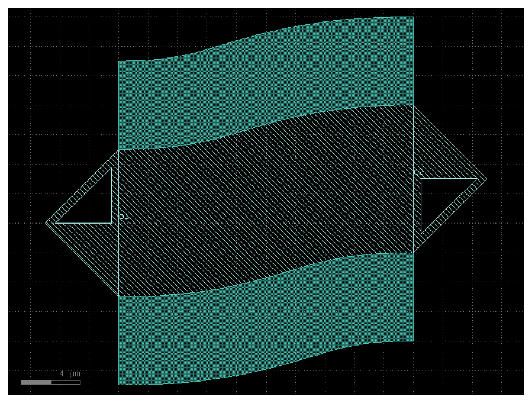Click the o2 port label
The height and width of the screenshot is (403, 532).
coord(419,171)
